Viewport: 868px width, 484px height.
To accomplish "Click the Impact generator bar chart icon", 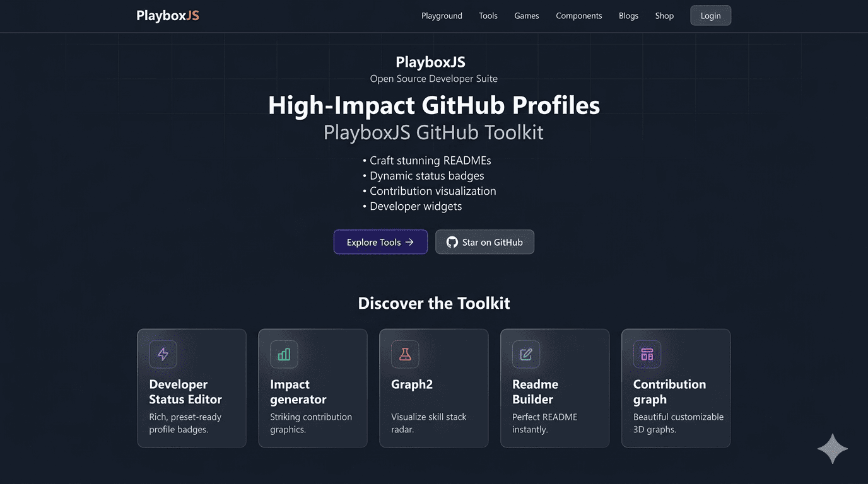I will point(284,354).
